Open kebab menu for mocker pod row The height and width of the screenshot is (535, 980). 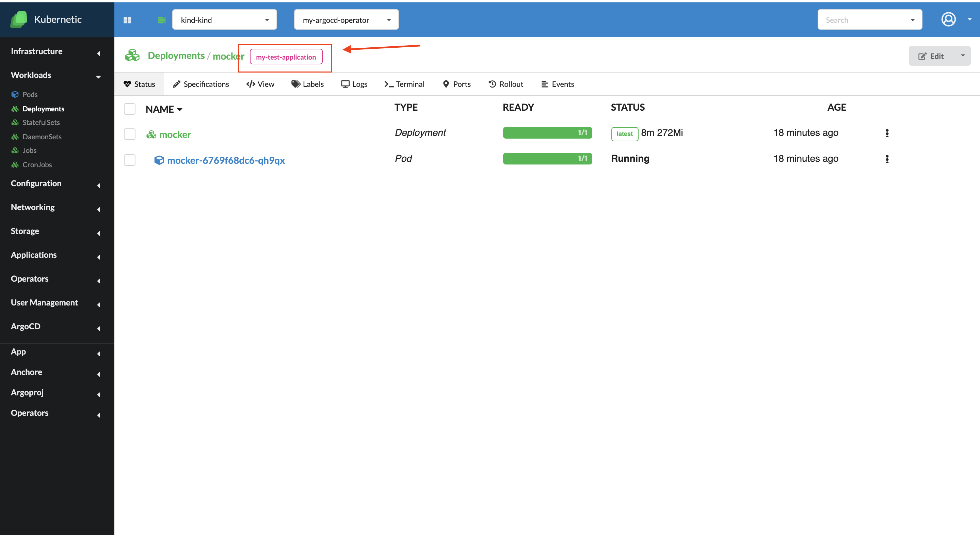pos(887,159)
